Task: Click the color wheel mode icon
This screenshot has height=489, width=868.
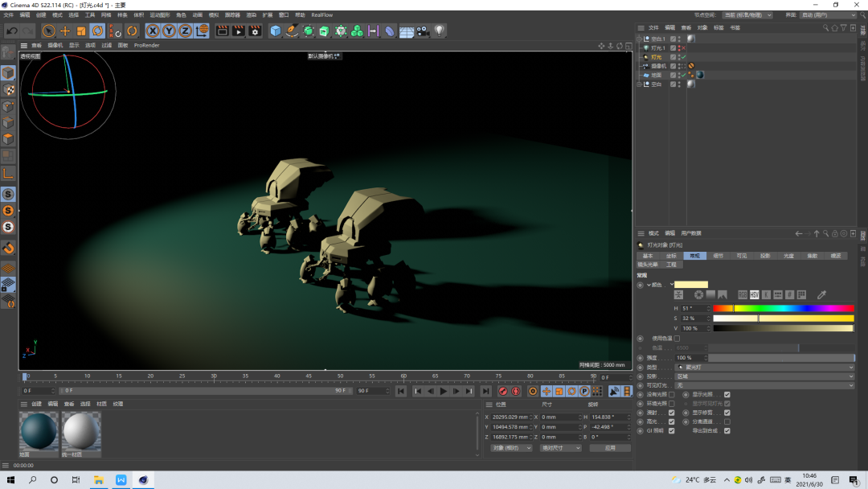Action: [698, 294]
